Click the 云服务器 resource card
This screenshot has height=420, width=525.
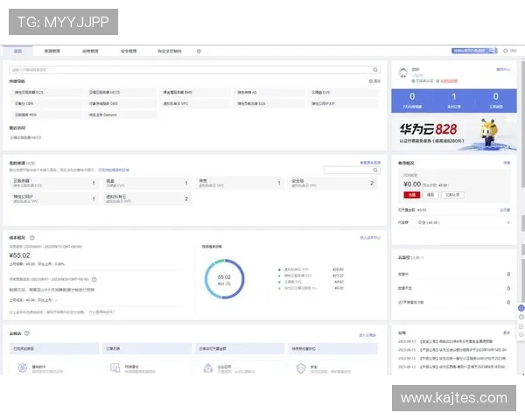[x=52, y=184]
